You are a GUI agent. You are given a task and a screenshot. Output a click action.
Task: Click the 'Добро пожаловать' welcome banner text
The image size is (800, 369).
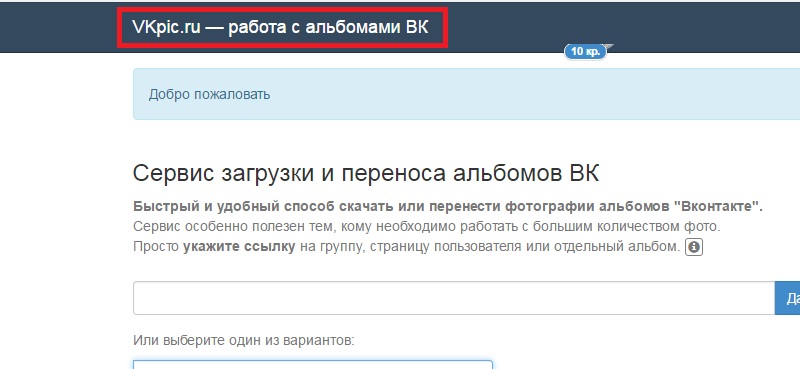[x=209, y=95]
